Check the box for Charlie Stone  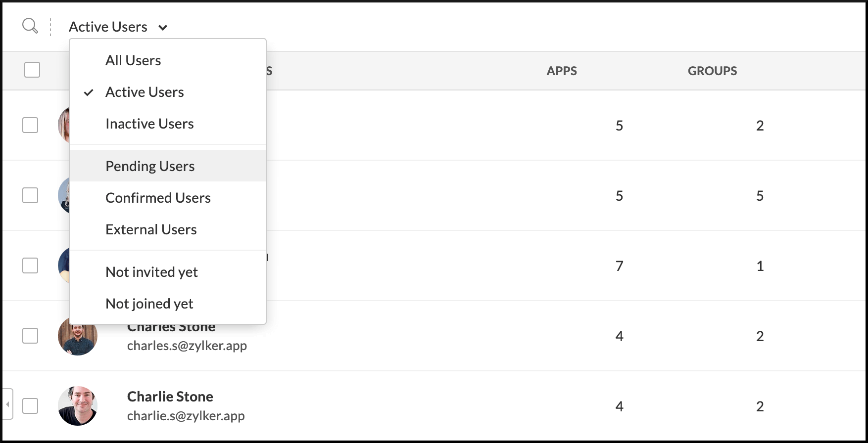pyautogui.click(x=30, y=406)
